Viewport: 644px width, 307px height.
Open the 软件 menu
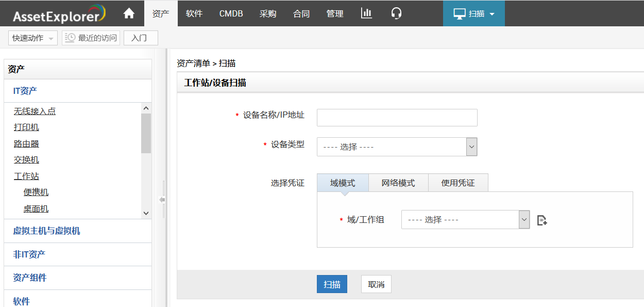coord(194,14)
